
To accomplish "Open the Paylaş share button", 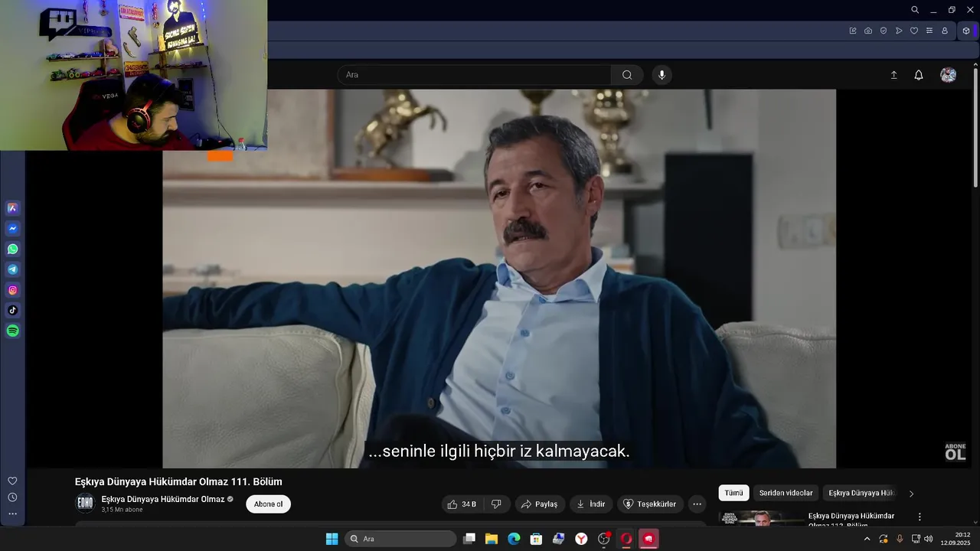I will coord(540,504).
